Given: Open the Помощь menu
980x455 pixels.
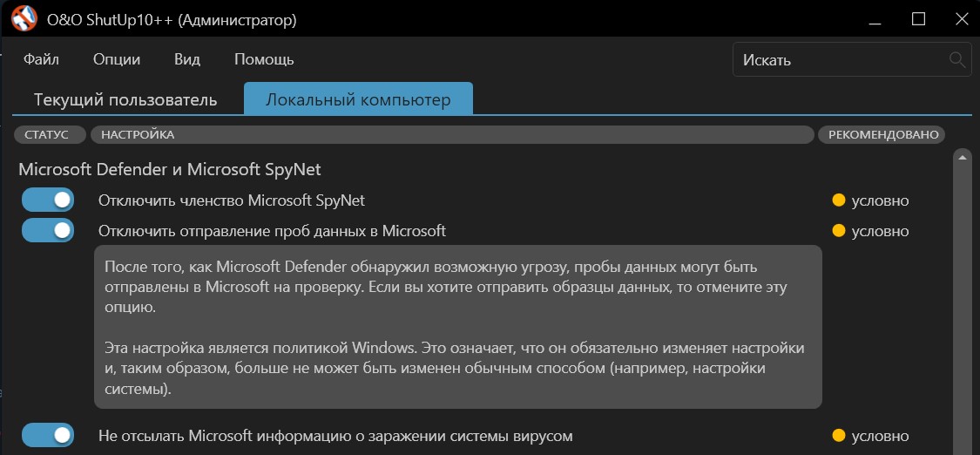Looking at the screenshot, I should coord(264,60).
